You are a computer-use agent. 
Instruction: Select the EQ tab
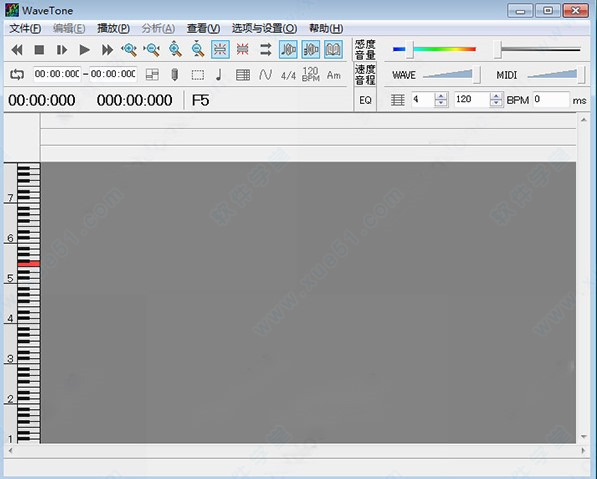pyautogui.click(x=365, y=100)
